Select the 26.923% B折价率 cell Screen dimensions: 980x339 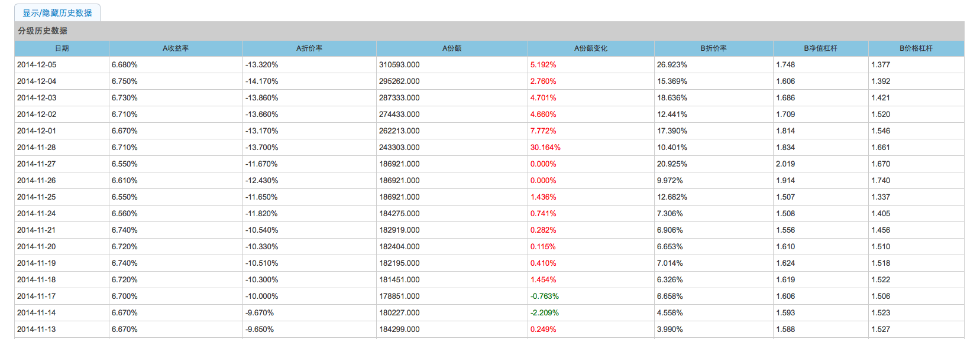[672, 65]
